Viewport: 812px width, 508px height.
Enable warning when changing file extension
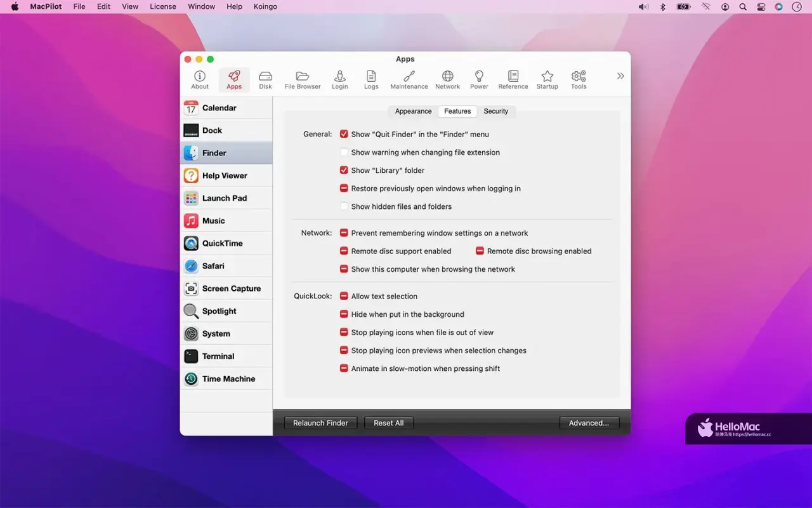[344, 152]
